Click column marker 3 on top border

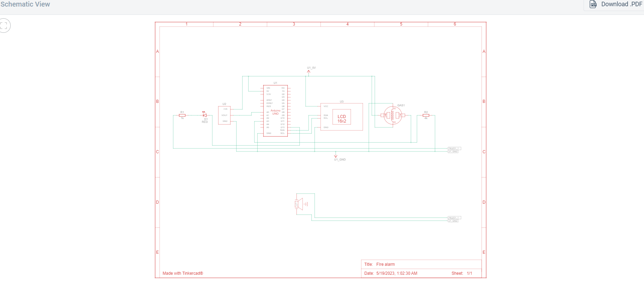point(294,24)
